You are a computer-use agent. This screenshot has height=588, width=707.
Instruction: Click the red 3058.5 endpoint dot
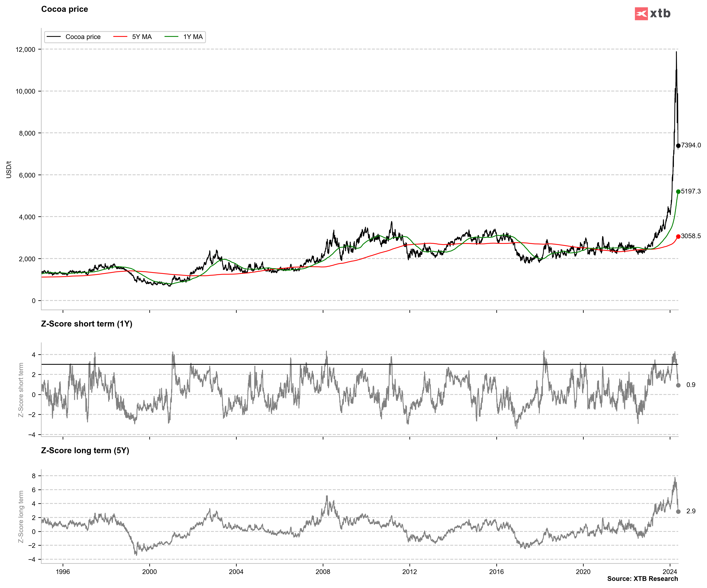678,236
